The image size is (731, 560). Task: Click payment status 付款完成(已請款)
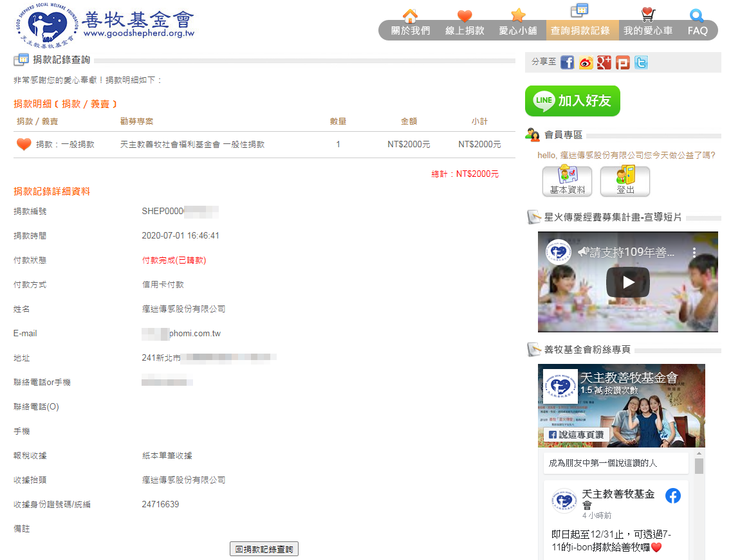174,260
